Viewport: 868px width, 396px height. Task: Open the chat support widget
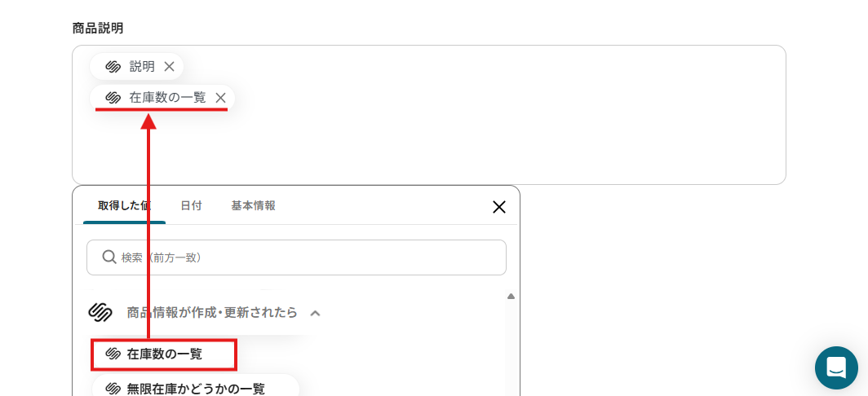click(836, 367)
